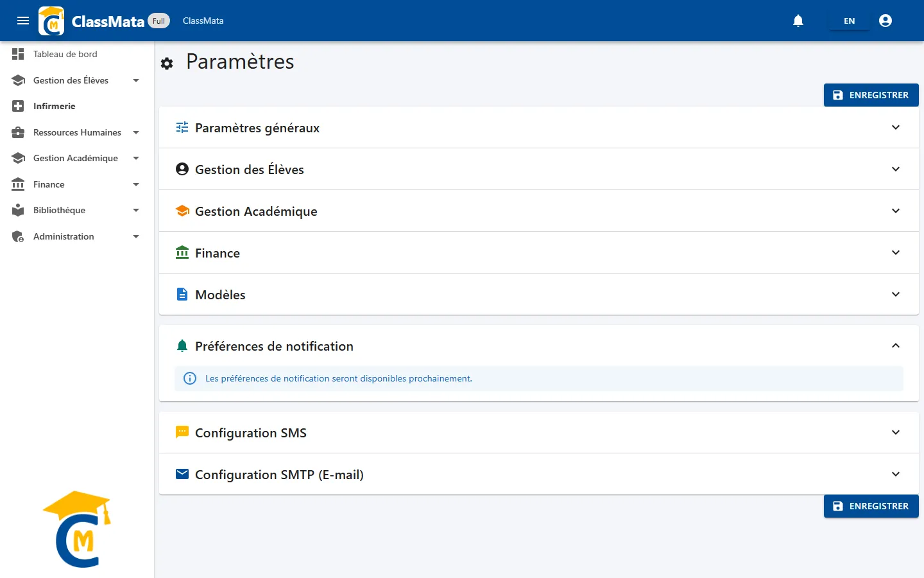Expand Ressources Humaines sidebar menu arrow
Screen dimensions: 924x578
136,132
